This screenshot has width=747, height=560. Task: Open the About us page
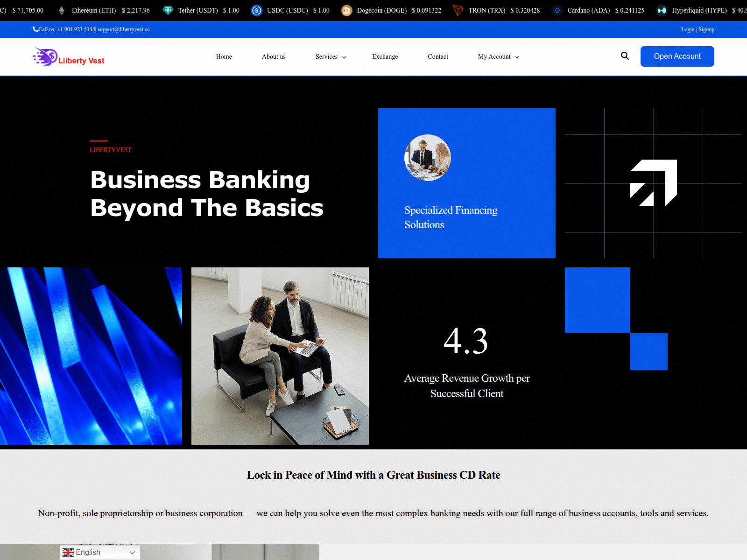click(274, 56)
